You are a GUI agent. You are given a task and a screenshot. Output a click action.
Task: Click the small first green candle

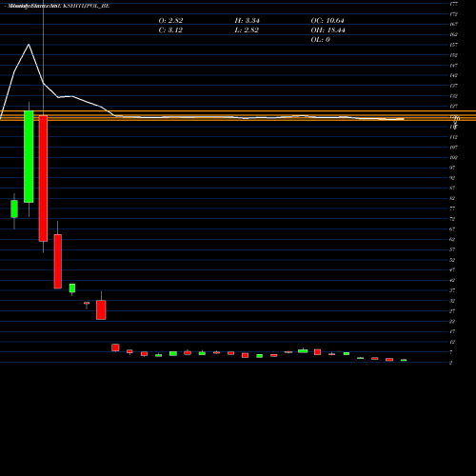(x=14, y=208)
